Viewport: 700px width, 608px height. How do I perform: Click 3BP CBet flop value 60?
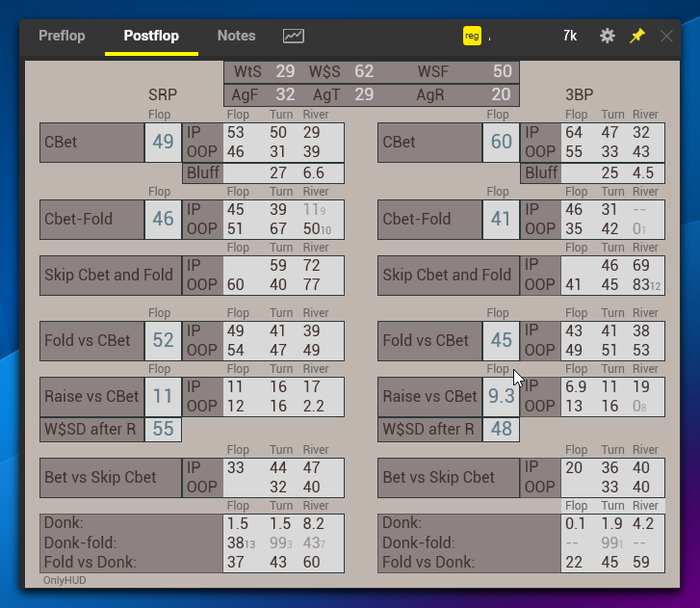point(501,143)
